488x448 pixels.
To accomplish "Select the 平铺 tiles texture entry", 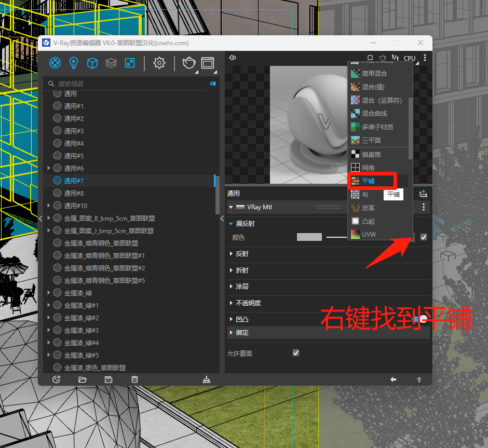I will tap(378, 181).
